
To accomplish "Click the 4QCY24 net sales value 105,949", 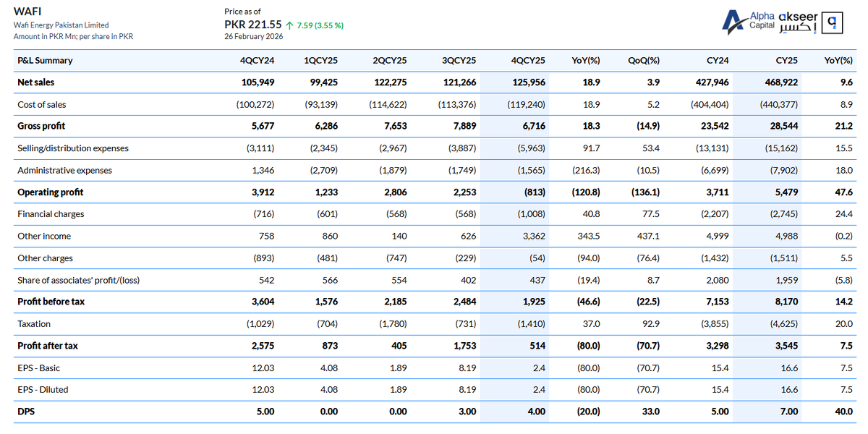I will [258, 82].
